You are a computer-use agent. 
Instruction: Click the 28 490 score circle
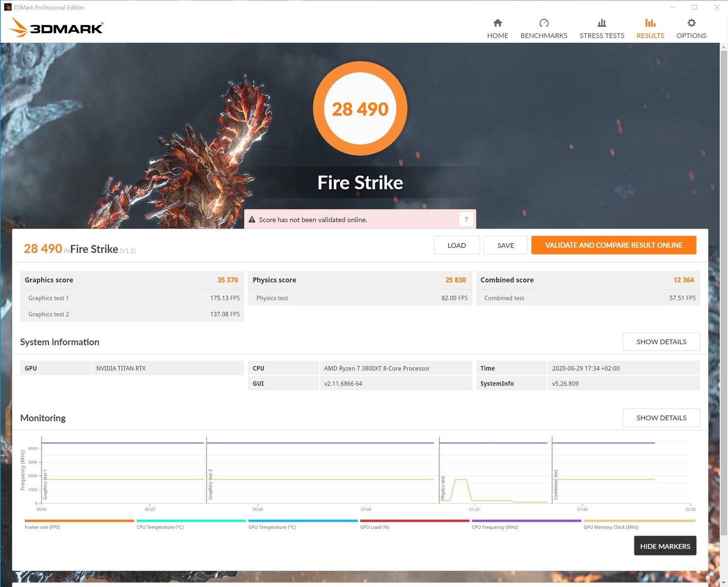pos(360,109)
